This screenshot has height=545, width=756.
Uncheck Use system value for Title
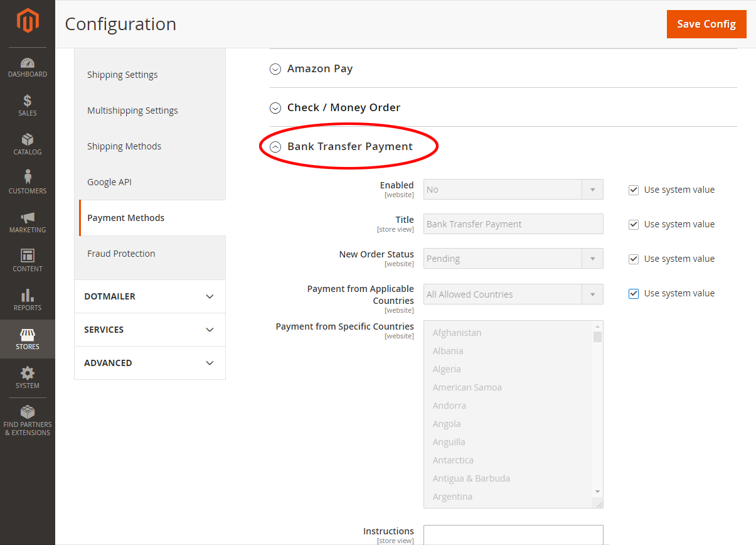click(634, 224)
